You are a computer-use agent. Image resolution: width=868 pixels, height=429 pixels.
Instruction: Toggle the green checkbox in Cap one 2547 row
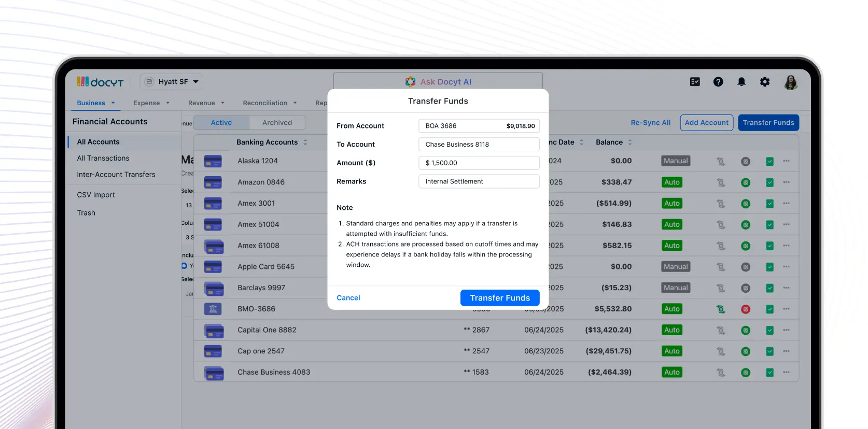(769, 351)
